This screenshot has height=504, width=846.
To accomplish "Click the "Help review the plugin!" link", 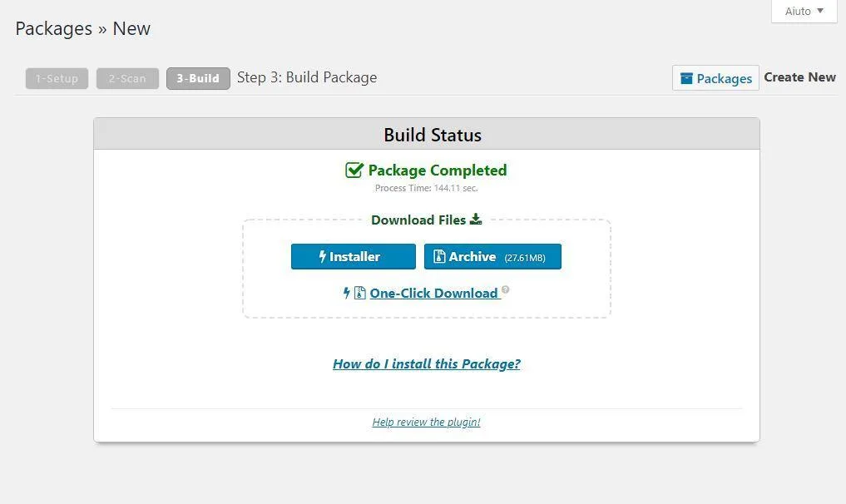I will coord(426,422).
